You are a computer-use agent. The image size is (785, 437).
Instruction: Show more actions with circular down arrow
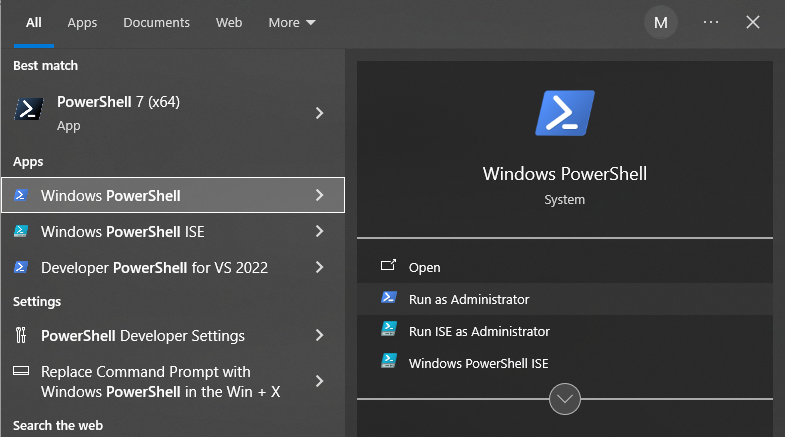click(565, 399)
